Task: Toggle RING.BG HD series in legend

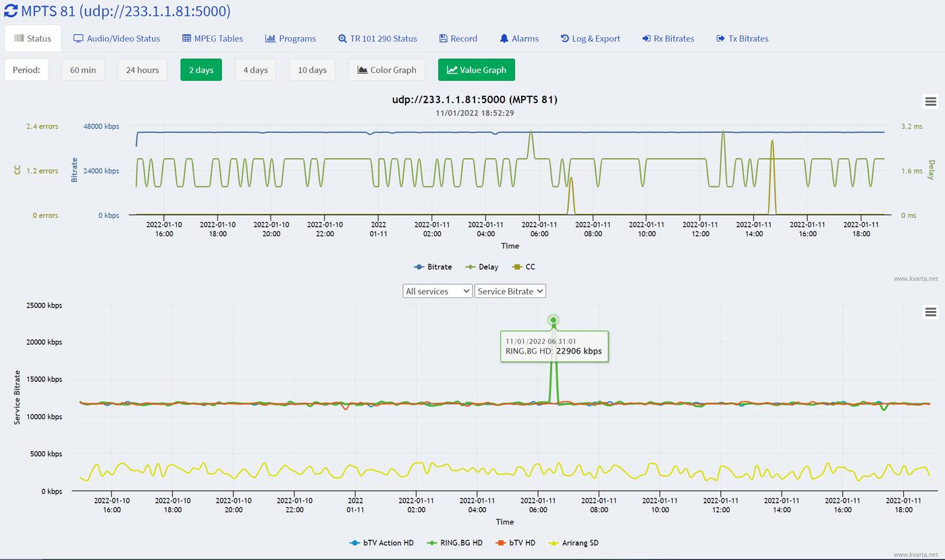Action: click(x=454, y=542)
